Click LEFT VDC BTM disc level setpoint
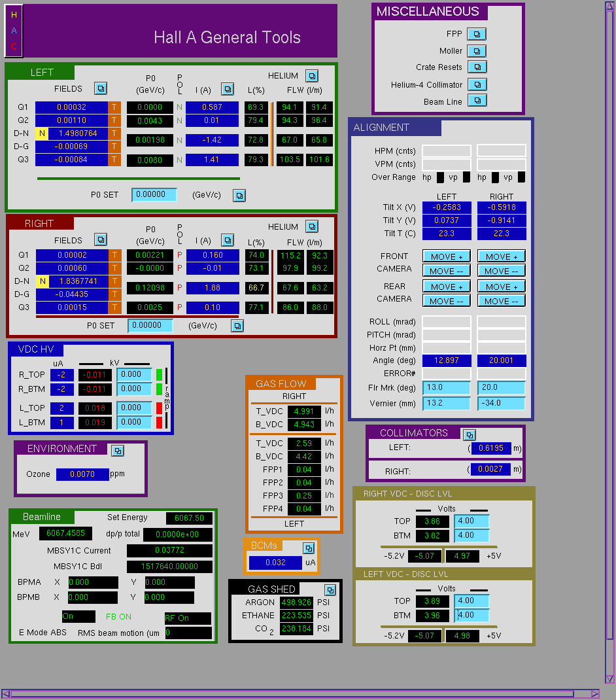 point(472,615)
